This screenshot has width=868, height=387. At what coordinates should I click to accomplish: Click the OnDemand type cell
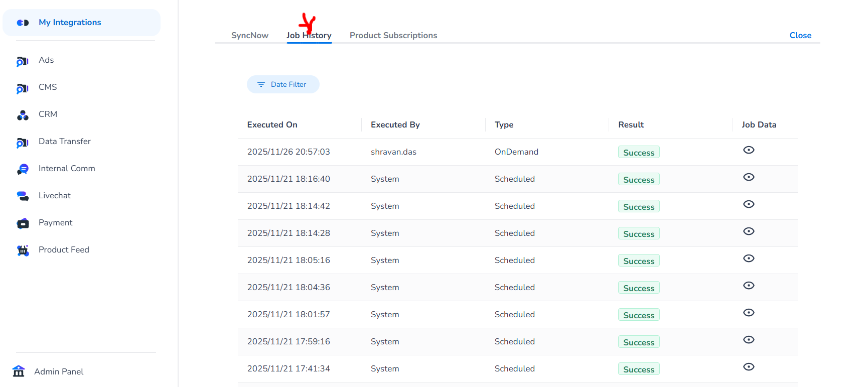516,152
